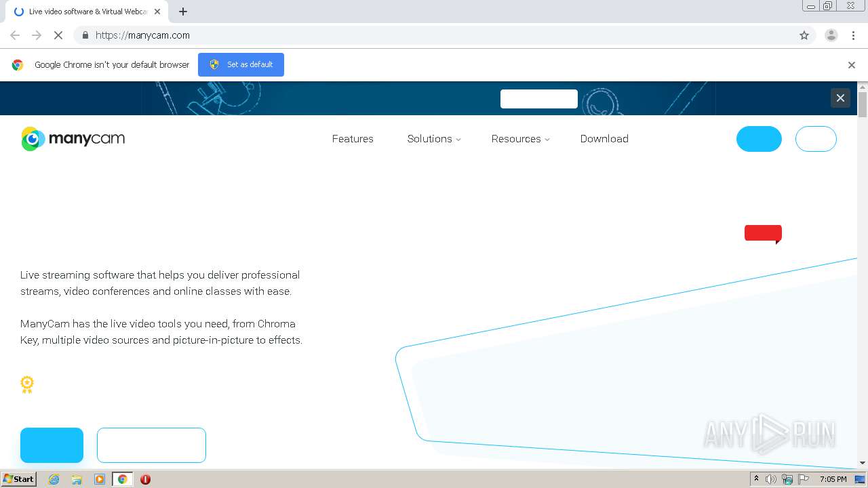
Task: Open the network tray icon
Action: point(787,479)
